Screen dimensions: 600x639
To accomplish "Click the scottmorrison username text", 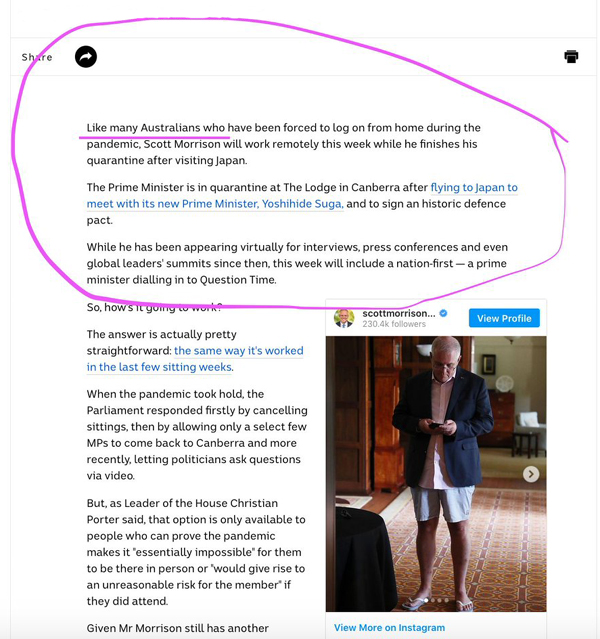I will (399, 313).
